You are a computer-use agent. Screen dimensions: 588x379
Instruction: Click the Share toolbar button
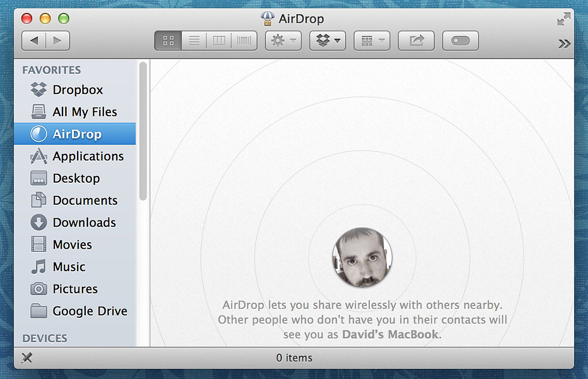coord(416,41)
